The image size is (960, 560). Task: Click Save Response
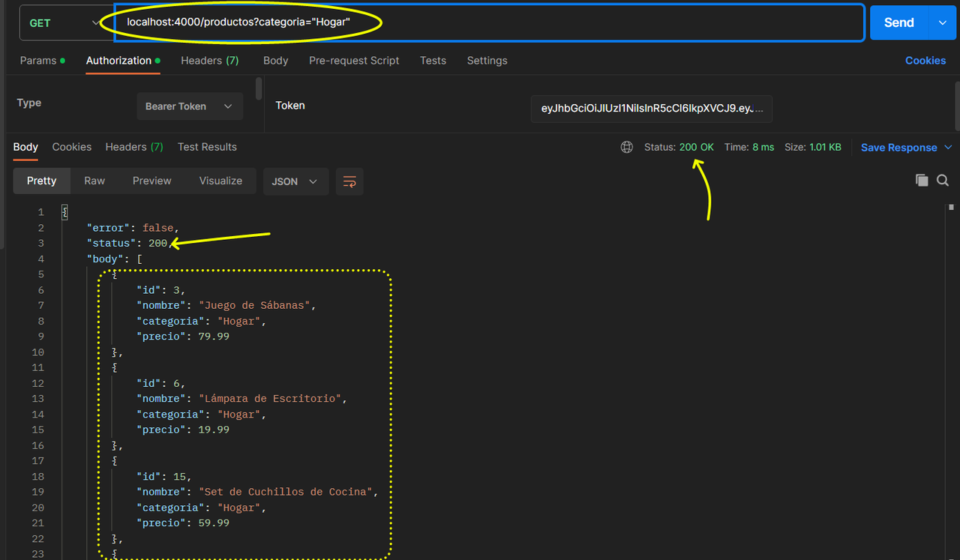(898, 148)
